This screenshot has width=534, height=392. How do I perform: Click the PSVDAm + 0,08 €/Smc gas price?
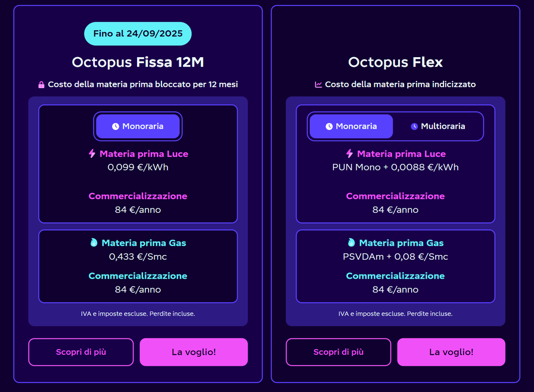pyautogui.click(x=395, y=257)
